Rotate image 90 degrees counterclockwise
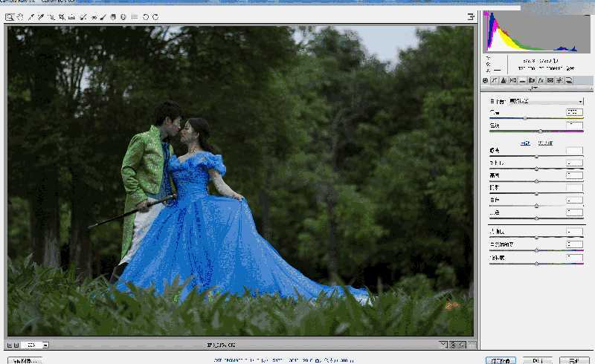Image resolution: width=595 pixels, height=364 pixels. pos(146,17)
